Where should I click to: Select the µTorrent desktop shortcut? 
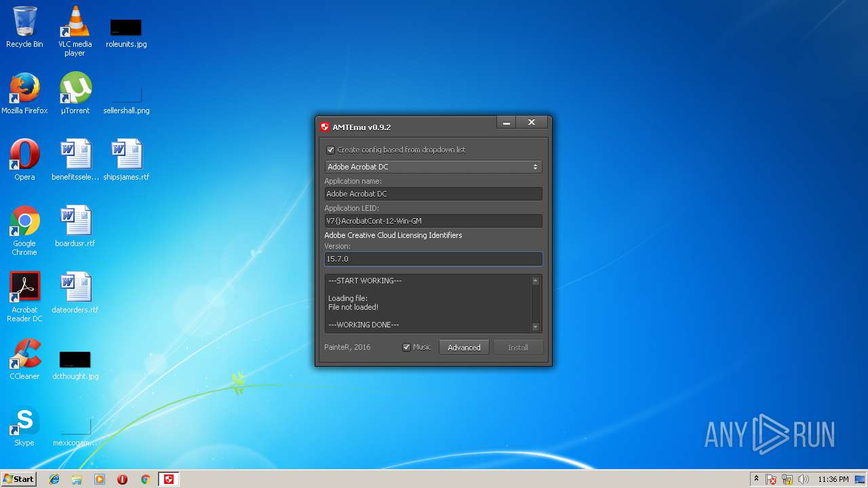point(75,94)
